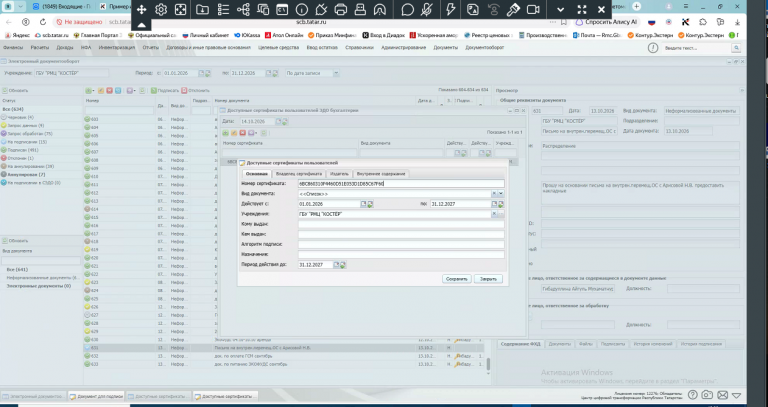The height and width of the screenshot is (407, 768).
Task: Click the terminal console icon in remote toolbar
Action: [282, 9]
